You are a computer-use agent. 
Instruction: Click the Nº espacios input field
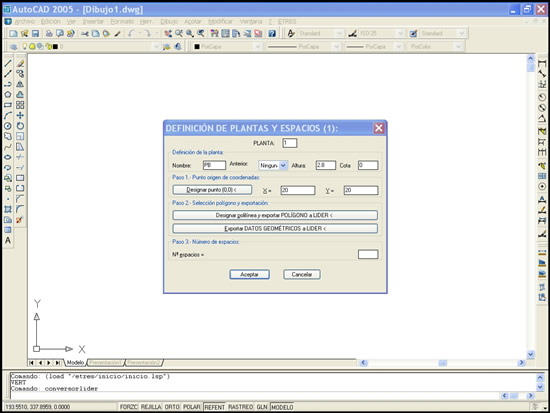click(368, 254)
